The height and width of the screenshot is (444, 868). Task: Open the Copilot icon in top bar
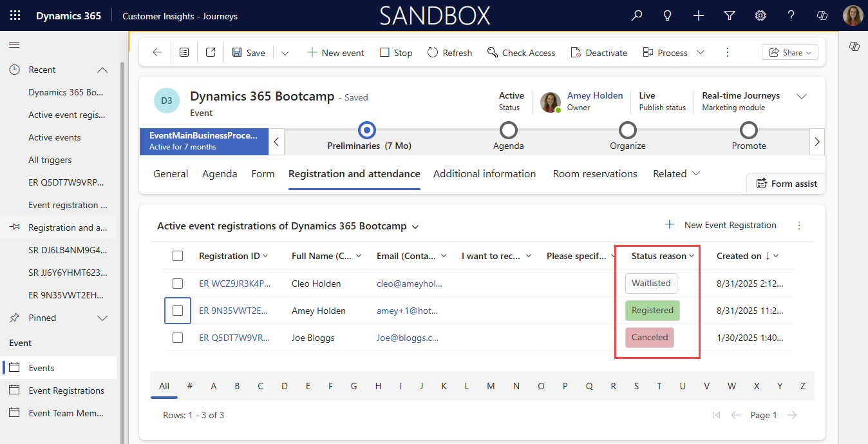tap(822, 15)
